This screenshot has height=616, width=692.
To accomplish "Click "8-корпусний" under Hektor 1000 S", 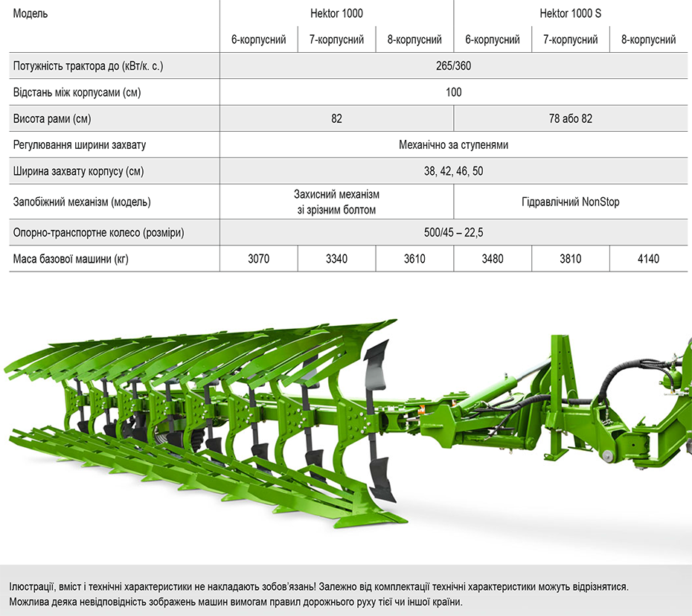I will click(x=649, y=39).
